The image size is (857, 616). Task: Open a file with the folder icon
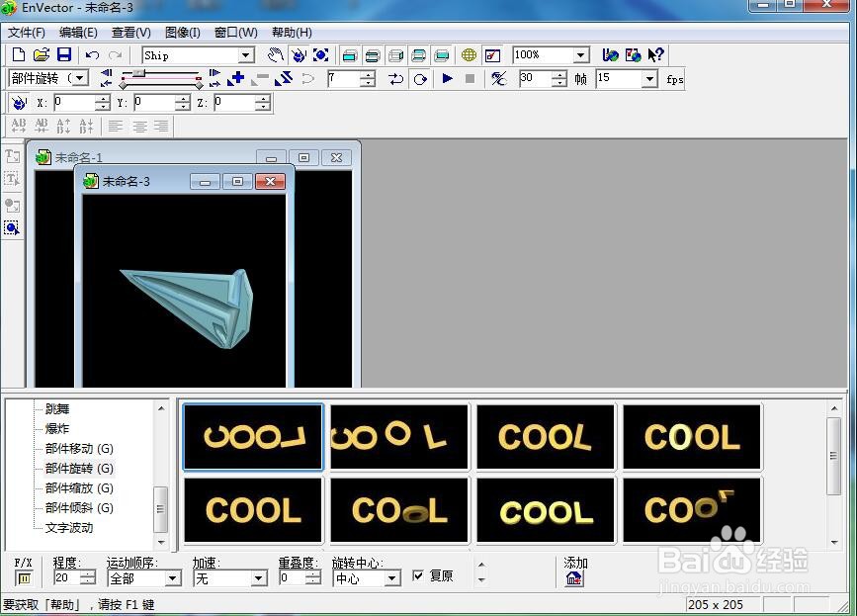(x=41, y=54)
